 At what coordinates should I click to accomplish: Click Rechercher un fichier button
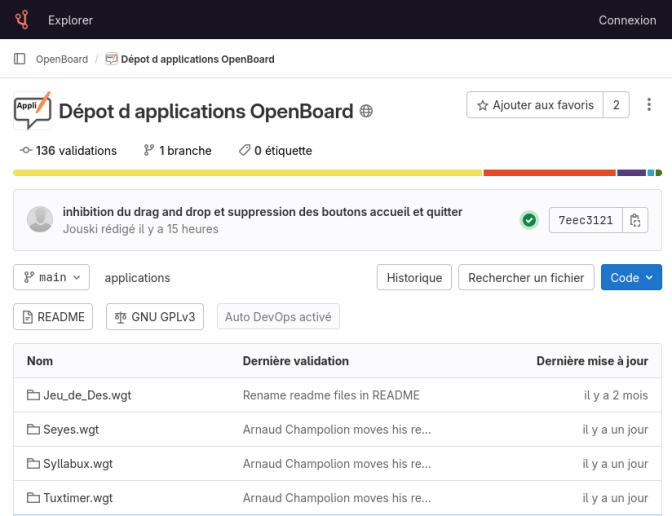(526, 277)
